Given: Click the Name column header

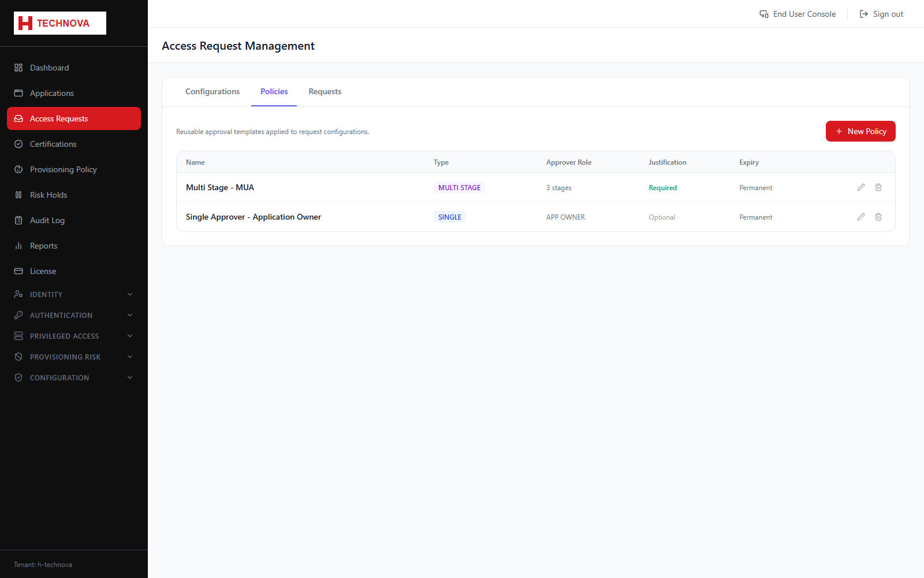Looking at the screenshot, I should [195, 162].
